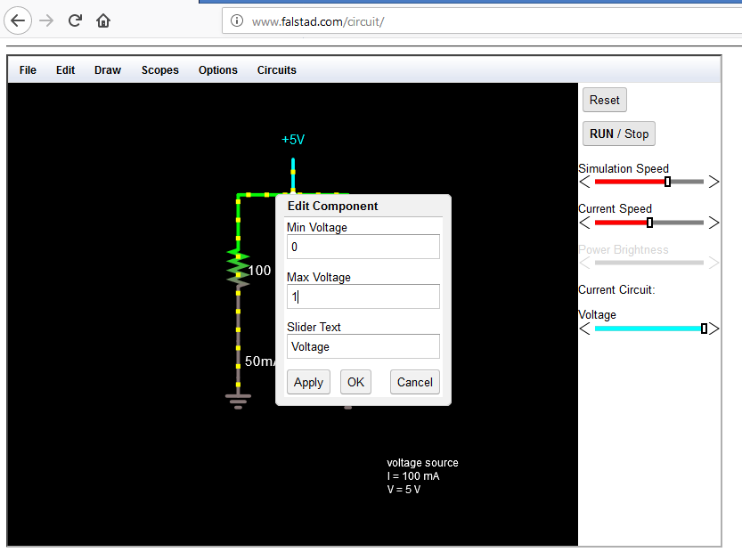View site info icon in address bar
Screen dimensions: 742x560
pos(237,20)
